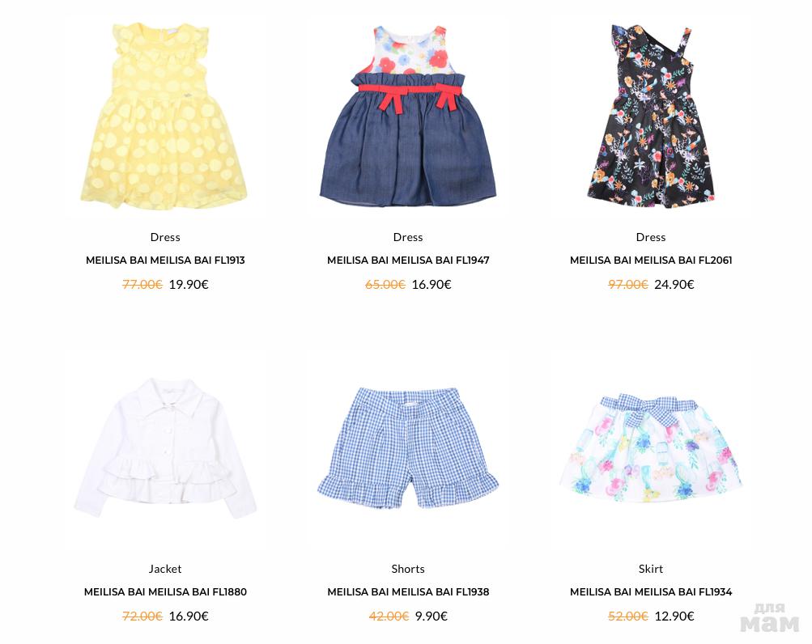Select the Shorts category label

[x=408, y=569]
